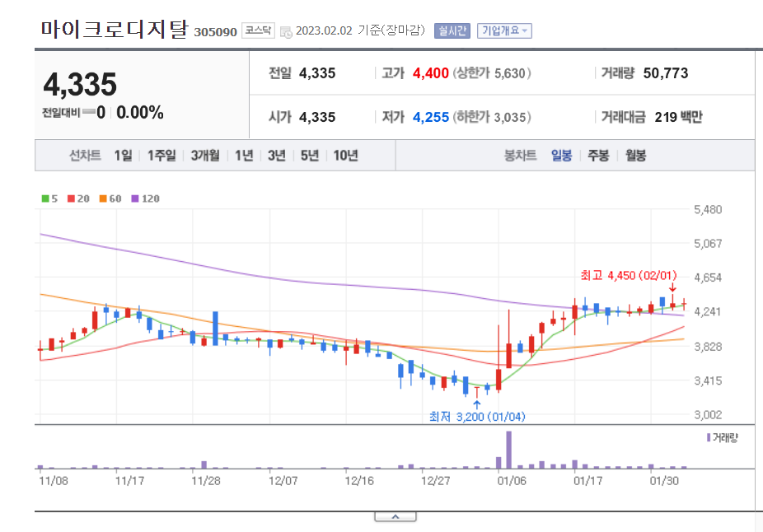763x532 pixels.
Task: Click the current price 4,335 large figure
Action: tap(80, 84)
